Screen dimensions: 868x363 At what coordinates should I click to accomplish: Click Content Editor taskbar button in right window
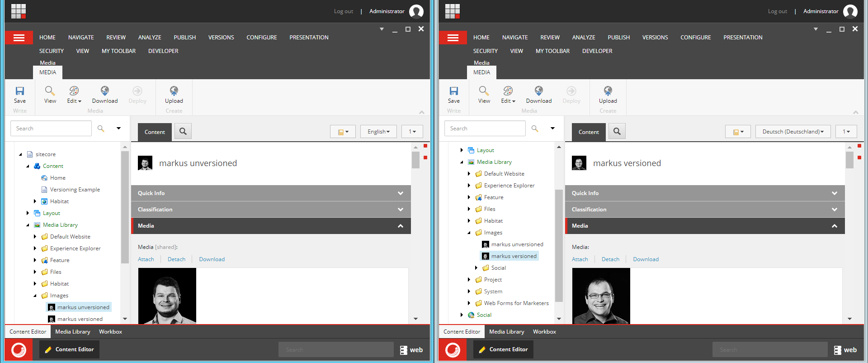click(503, 349)
